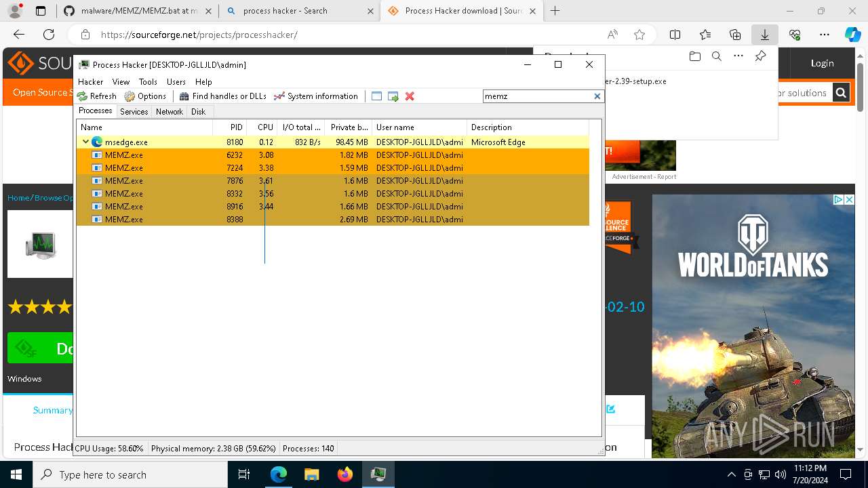Click the Edge address bar URL
This screenshot has width=868, height=488.
pos(199,35)
